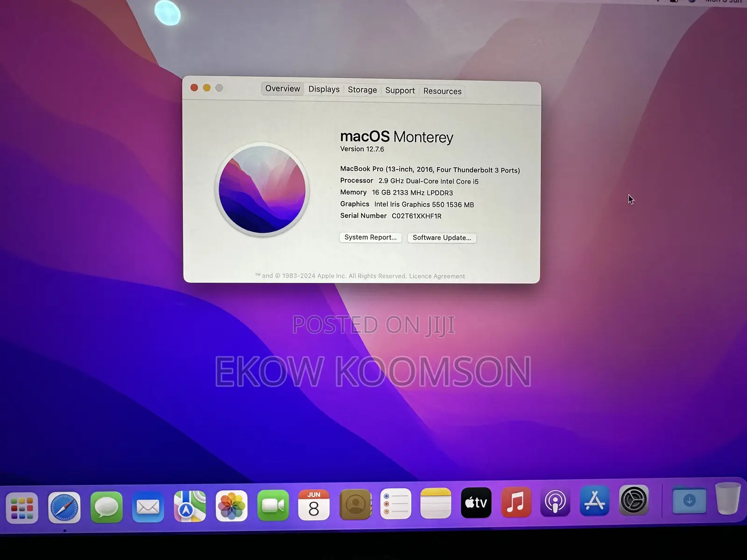747x560 pixels.
Task: Click '16 GB 2133 MHz LPDDR3' value
Action: coord(412,193)
